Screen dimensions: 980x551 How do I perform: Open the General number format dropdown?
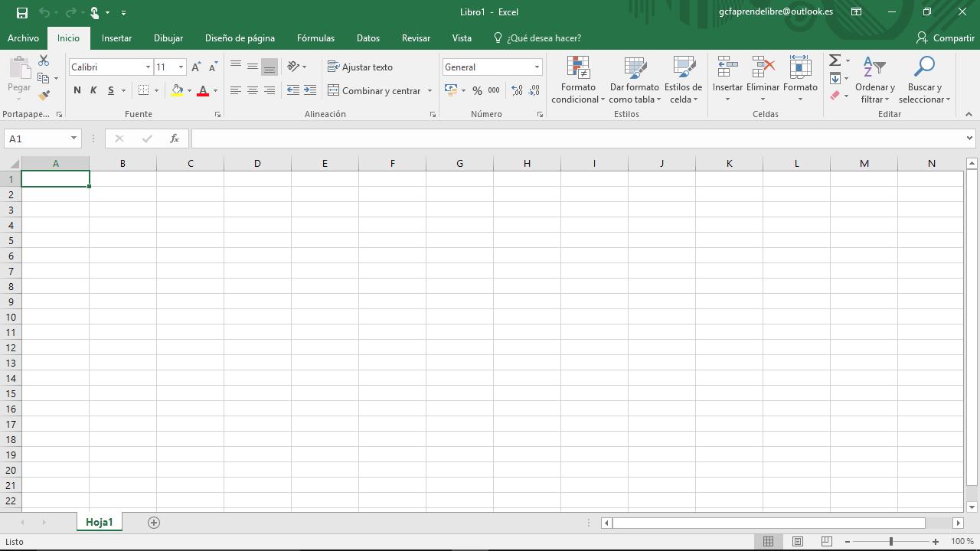tap(535, 67)
